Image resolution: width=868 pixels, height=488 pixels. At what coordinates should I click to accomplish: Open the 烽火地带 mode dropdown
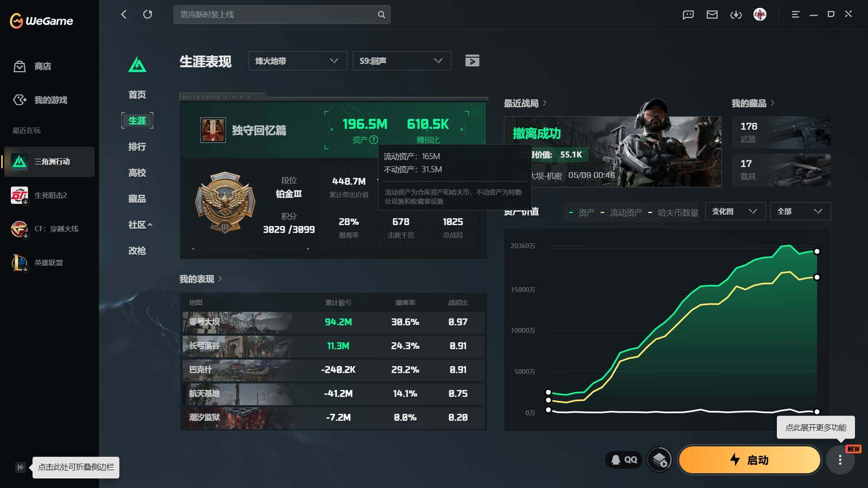tap(298, 61)
